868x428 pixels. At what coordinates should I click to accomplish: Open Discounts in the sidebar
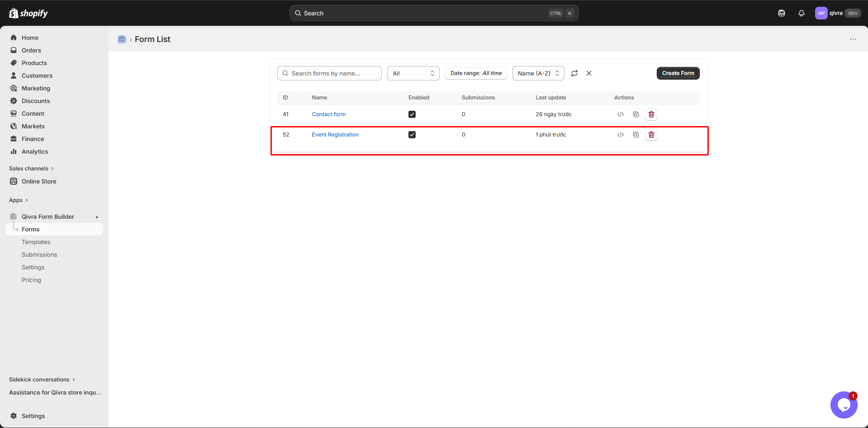pos(36,101)
